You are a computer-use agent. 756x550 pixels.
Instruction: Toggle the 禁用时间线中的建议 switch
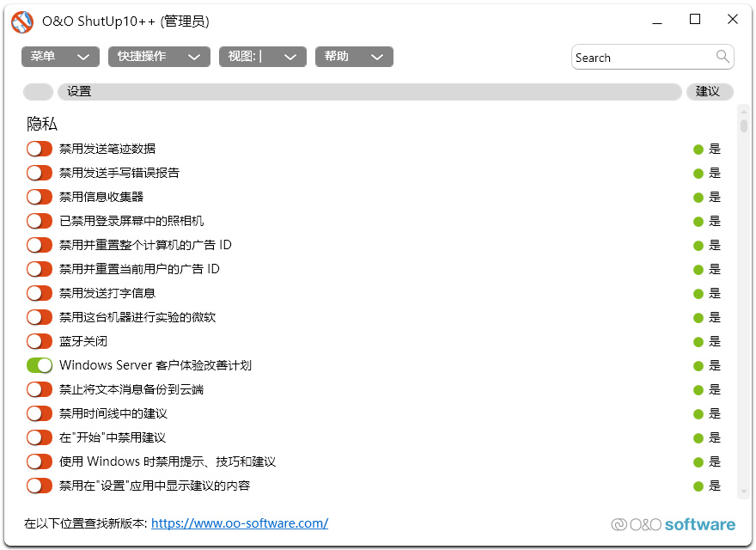click(x=39, y=413)
